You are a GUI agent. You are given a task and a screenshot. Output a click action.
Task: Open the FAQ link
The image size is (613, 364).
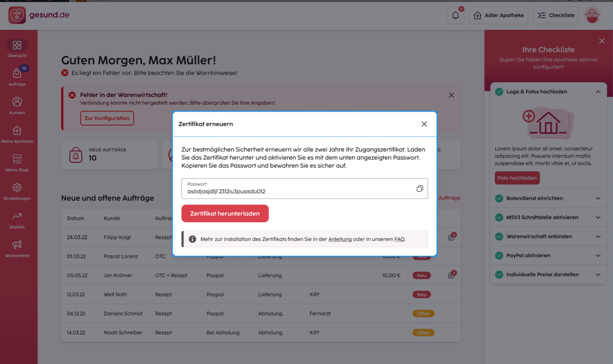click(400, 239)
